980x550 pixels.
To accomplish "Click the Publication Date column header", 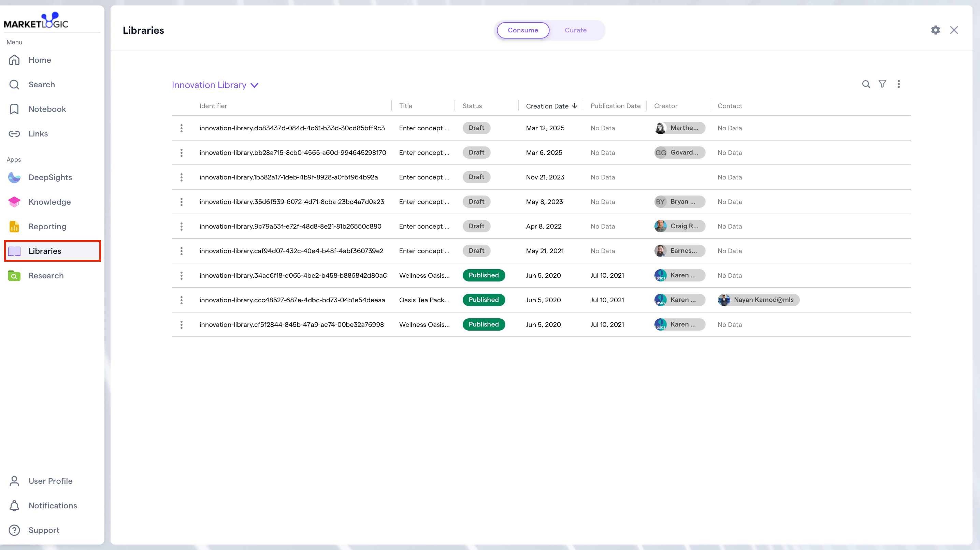I will coord(615,106).
